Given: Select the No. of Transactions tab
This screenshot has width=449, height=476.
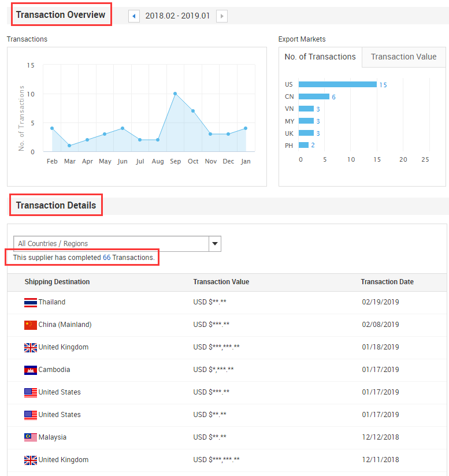Looking at the screenshot, I should point(320,57).
